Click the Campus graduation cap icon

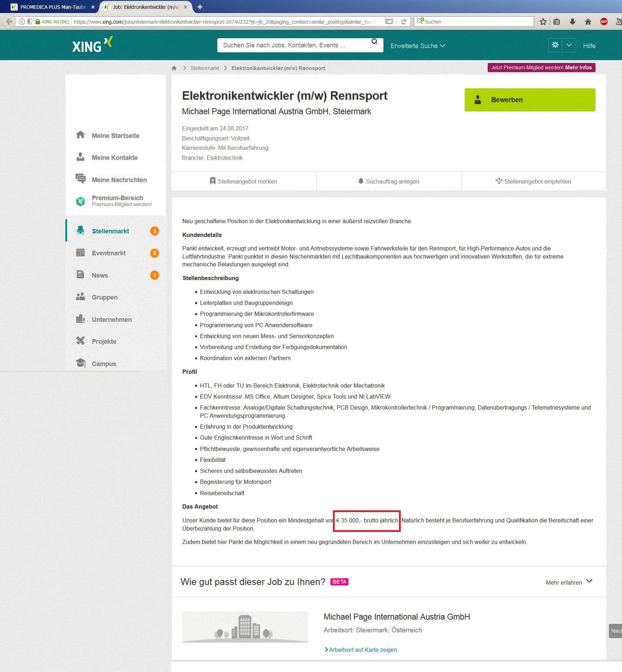click(x=81, y=363)
